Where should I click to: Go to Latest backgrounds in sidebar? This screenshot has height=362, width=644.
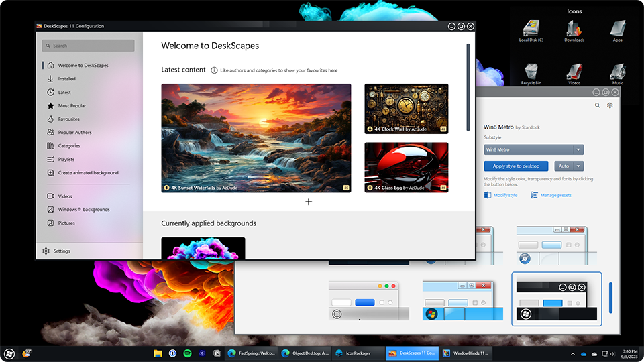tap(64, 93)
